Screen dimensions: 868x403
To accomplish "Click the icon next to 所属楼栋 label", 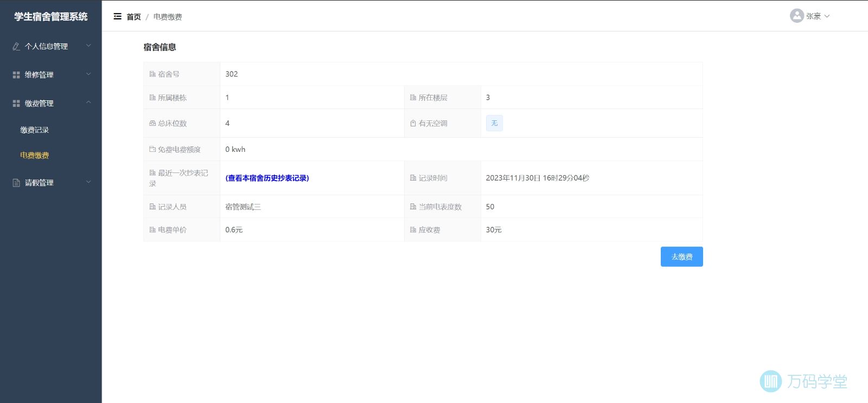I will point(152,98).
